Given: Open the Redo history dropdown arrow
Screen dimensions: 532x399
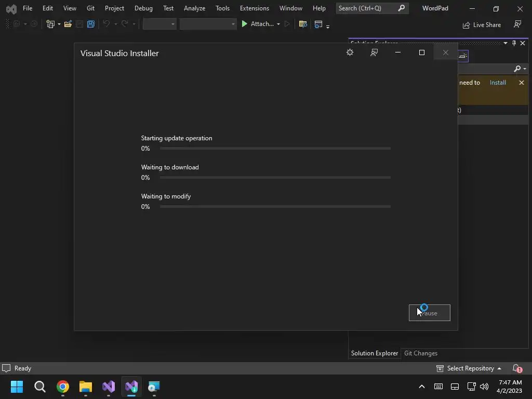Looking at the screenshot, I should click(x=134, y=24).
